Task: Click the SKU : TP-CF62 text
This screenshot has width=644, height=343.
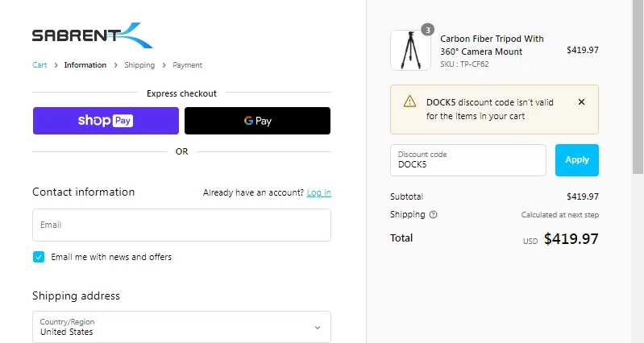Action: point(464,64)
